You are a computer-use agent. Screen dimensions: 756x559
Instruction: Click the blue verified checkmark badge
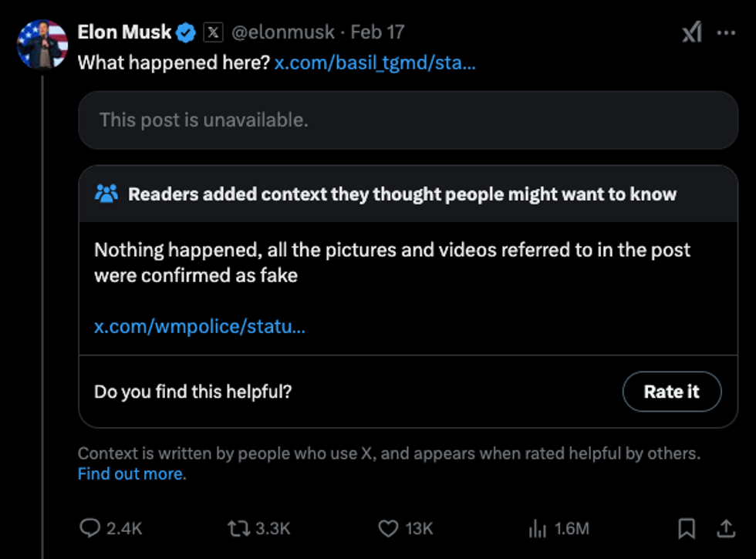pos(186,32)
